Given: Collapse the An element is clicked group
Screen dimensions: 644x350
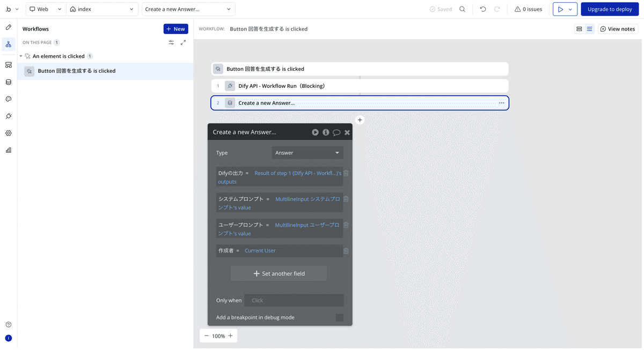Looking at the screenshot, I should coord(20,56).
